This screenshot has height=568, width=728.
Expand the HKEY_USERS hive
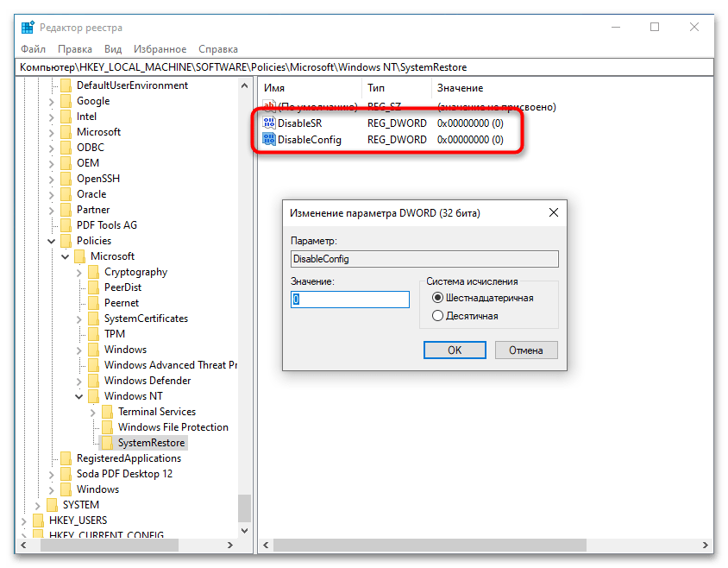coord(24,521)
